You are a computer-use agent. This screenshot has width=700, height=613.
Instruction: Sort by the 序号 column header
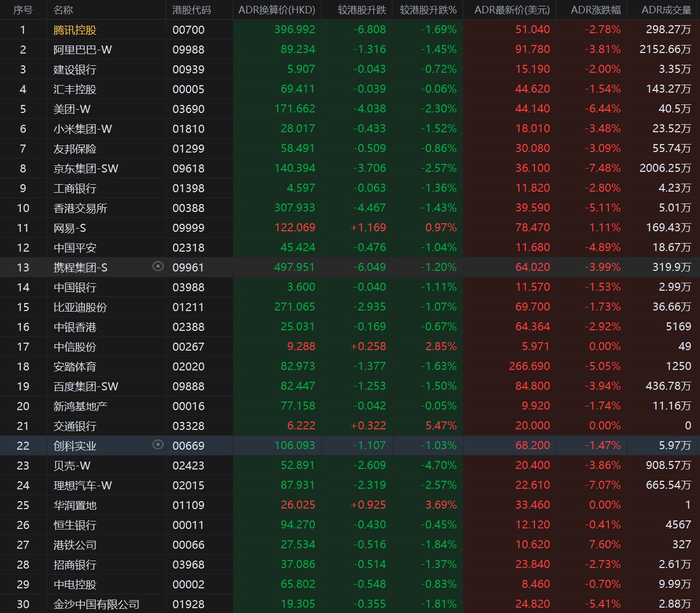tap(23, 10)
